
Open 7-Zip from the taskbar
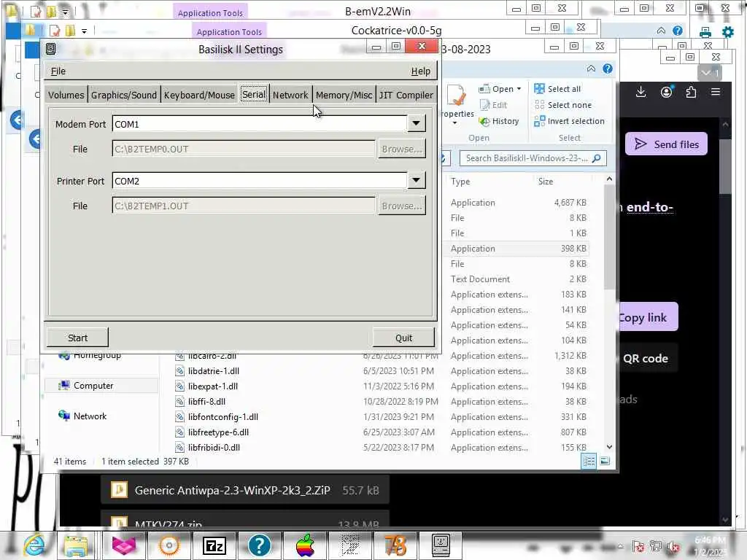click(214, 545)
